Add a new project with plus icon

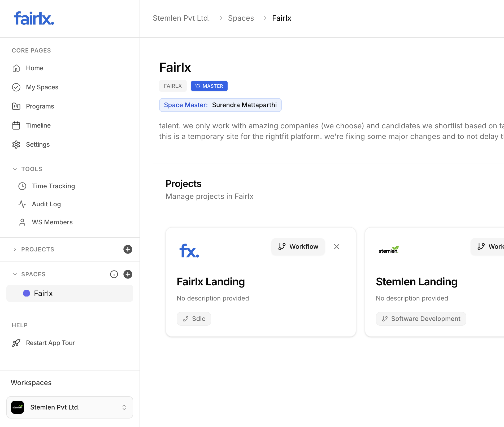(128, 249)
